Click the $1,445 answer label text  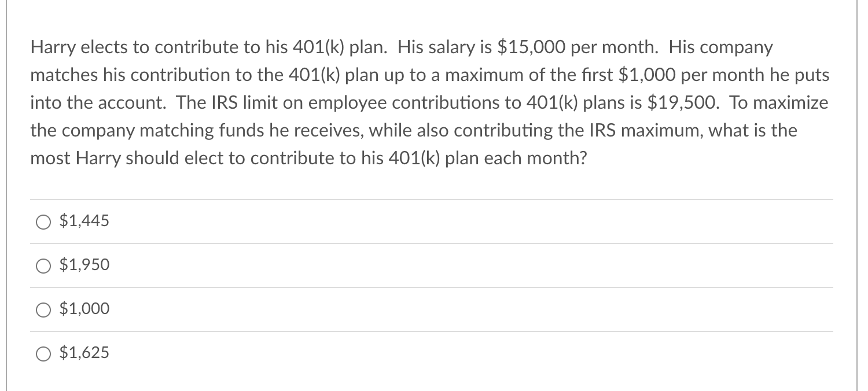83,220
